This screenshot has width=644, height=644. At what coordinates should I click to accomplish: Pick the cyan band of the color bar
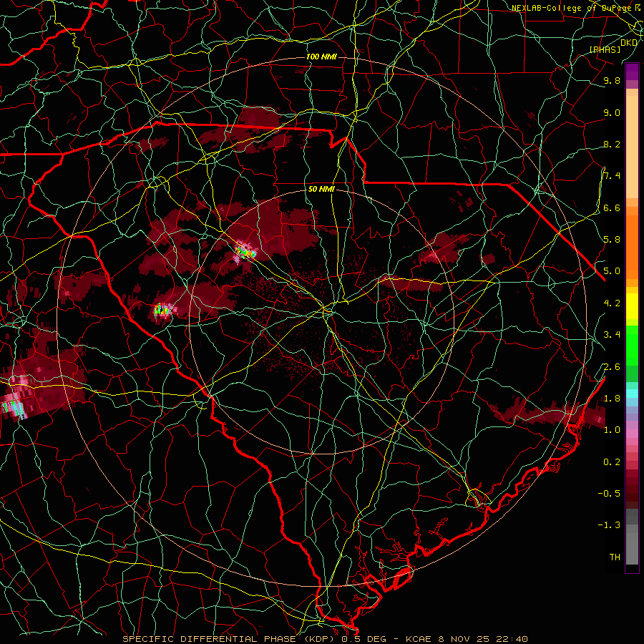[x=632, y=393]
